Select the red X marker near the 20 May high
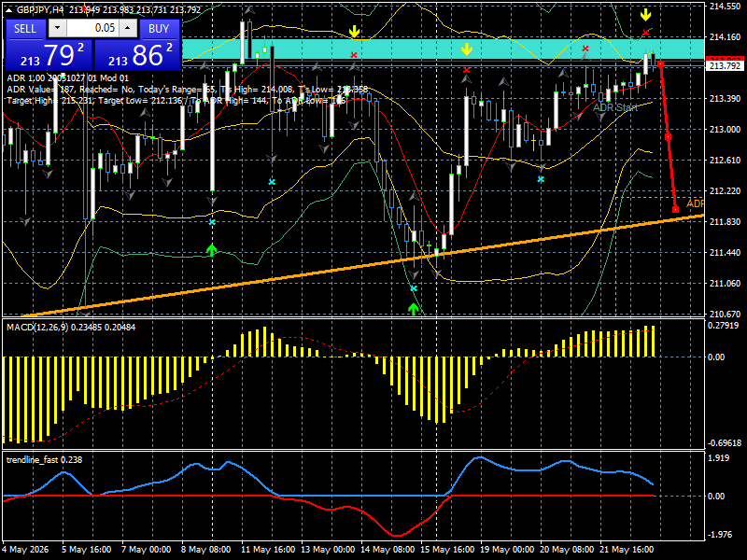 [585, 49]
